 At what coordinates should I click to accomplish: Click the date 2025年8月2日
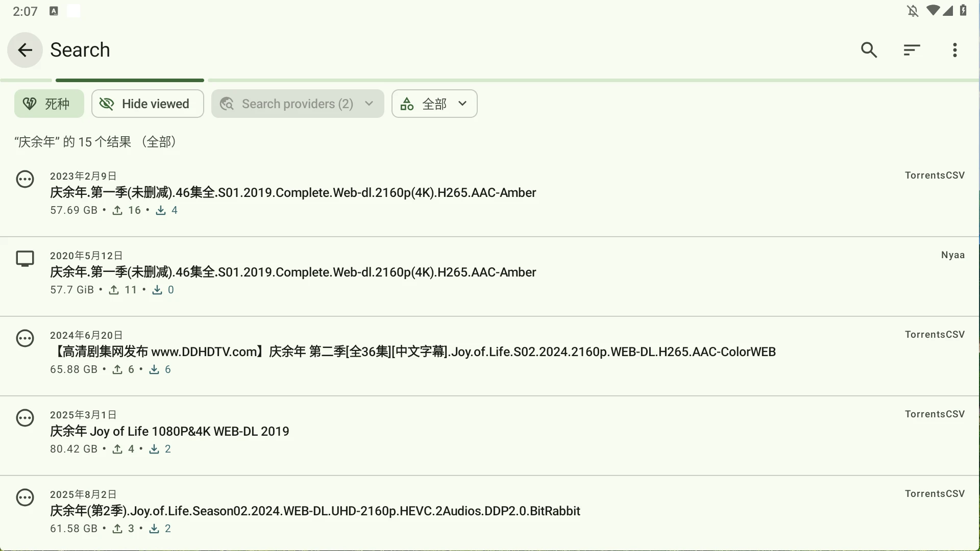click(x=83, y=494)
